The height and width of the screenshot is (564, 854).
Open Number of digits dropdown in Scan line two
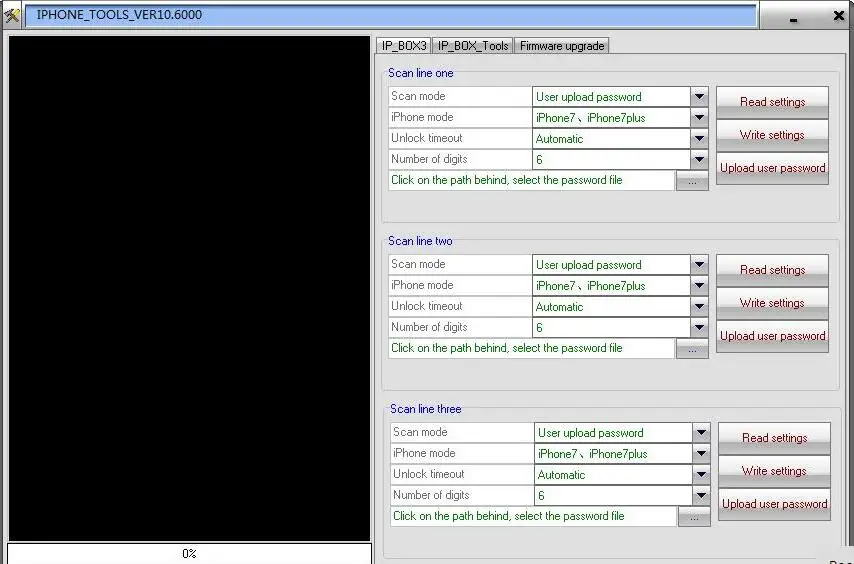click(699, 328)
